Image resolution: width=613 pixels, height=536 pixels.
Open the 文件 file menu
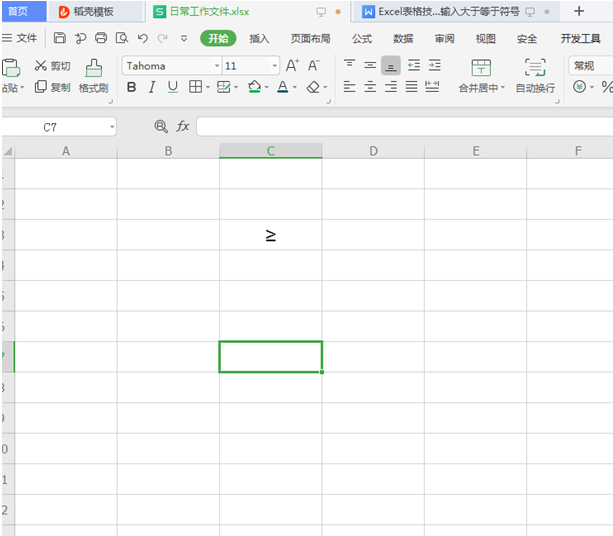[20, 38]
